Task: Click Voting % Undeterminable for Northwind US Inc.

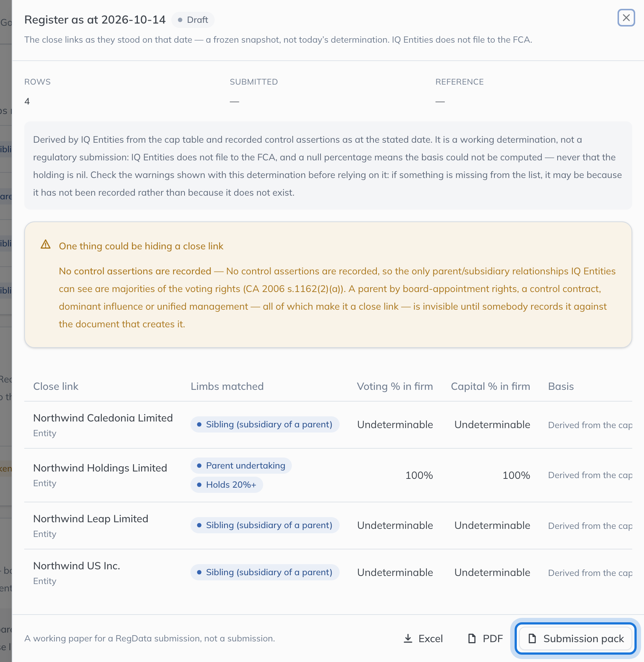Action: click(395, 572)
